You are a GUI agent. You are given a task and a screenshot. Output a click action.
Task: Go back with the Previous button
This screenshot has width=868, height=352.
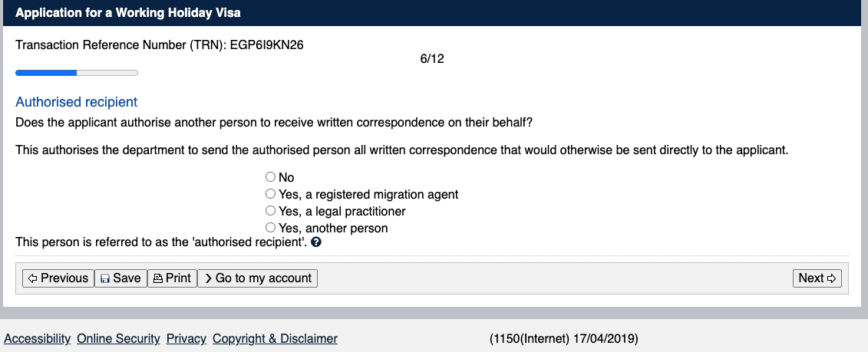click(x=58, y=278)
